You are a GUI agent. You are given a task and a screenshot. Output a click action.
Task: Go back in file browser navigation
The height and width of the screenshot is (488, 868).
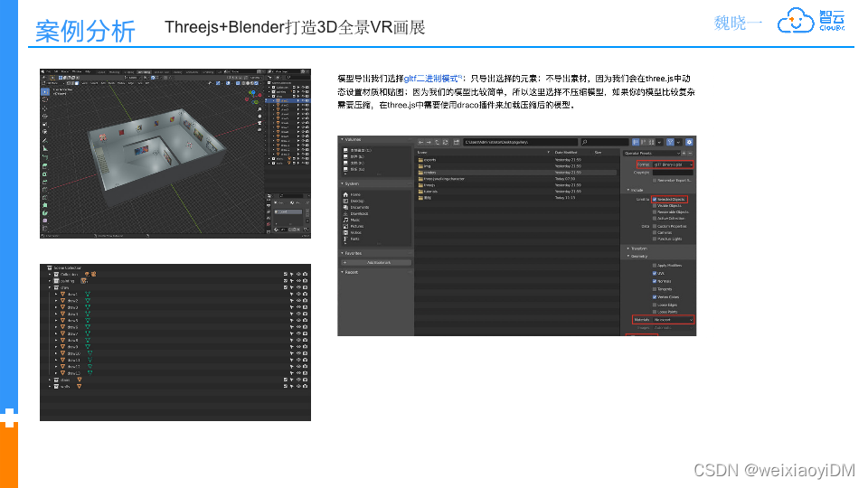[x=420, y=142]
